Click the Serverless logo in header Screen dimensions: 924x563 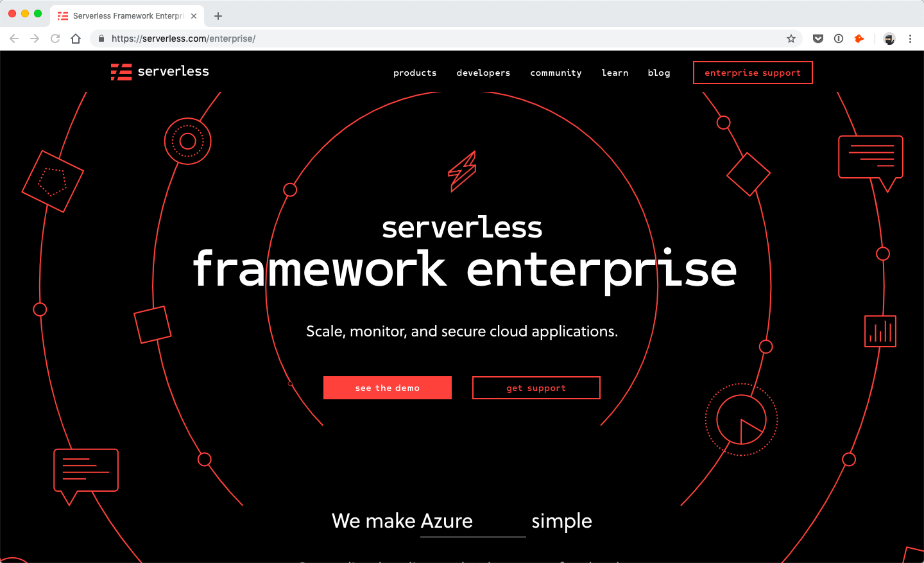(160, 71)
